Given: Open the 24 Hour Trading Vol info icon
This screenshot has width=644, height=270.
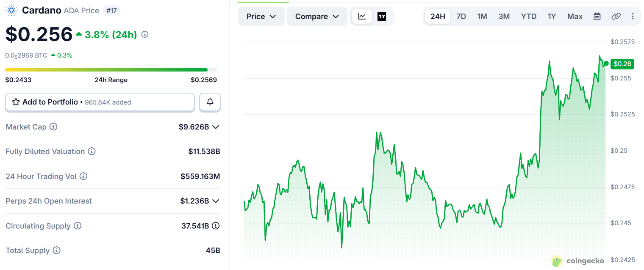Looking at the screenshot, I should (83, 176).
